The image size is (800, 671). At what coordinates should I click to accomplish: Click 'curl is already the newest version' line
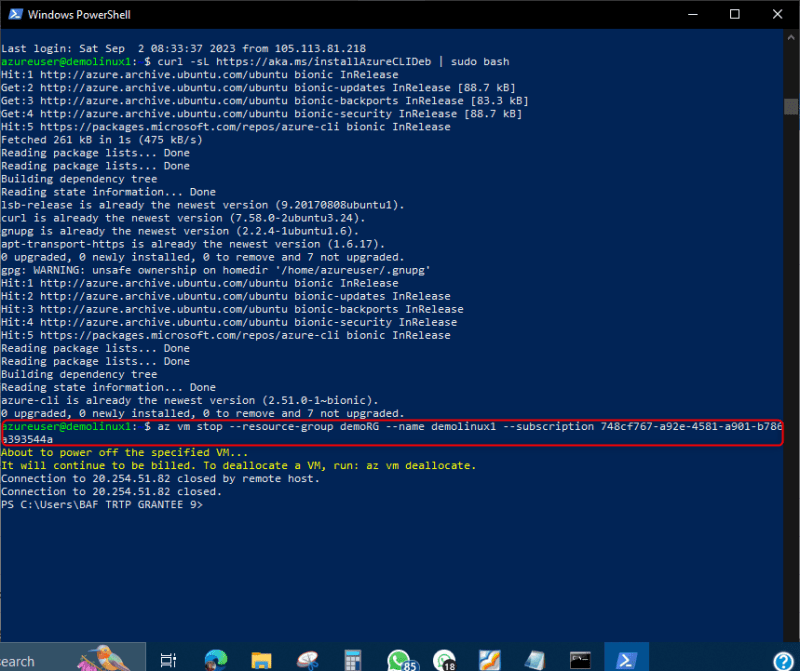[183, 218]
